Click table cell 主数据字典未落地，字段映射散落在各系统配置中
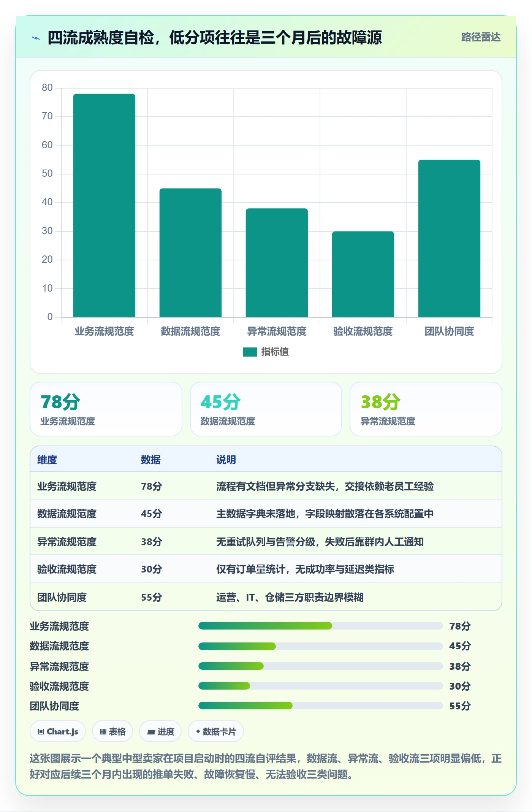The height and width of the screenshot is (812, 532). coord(325,514)
